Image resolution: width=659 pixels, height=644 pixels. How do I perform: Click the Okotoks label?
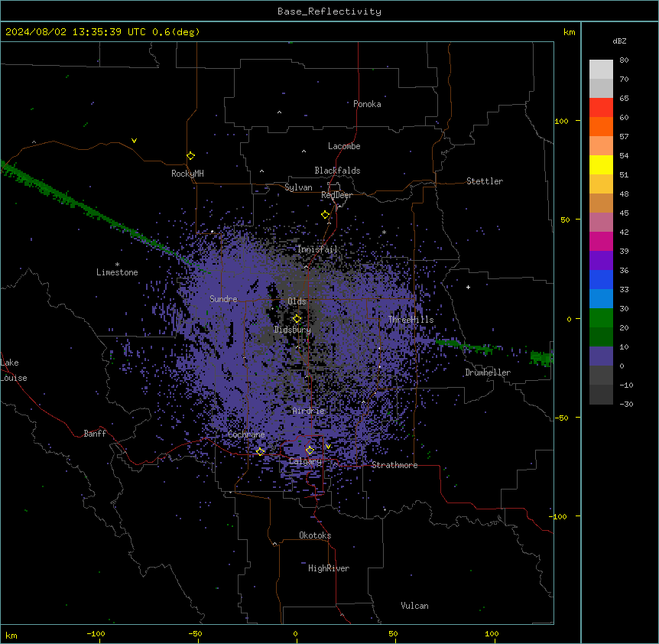315,535
